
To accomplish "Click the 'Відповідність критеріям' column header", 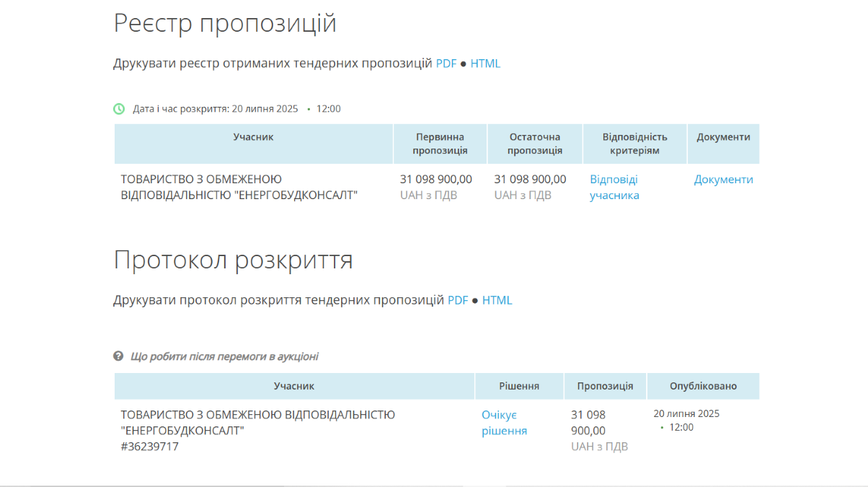I will (x=634, y=144).
